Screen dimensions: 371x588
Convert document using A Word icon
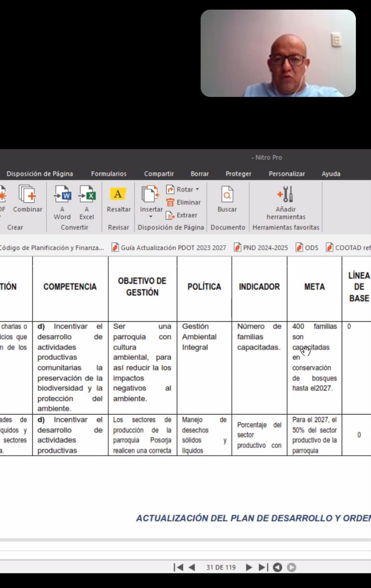(63, 194)
